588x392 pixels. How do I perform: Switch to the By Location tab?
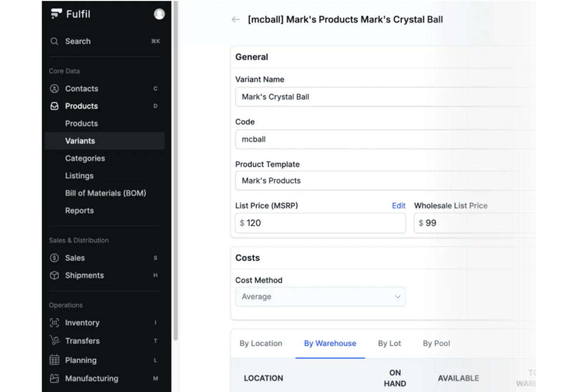click(261, 343)
